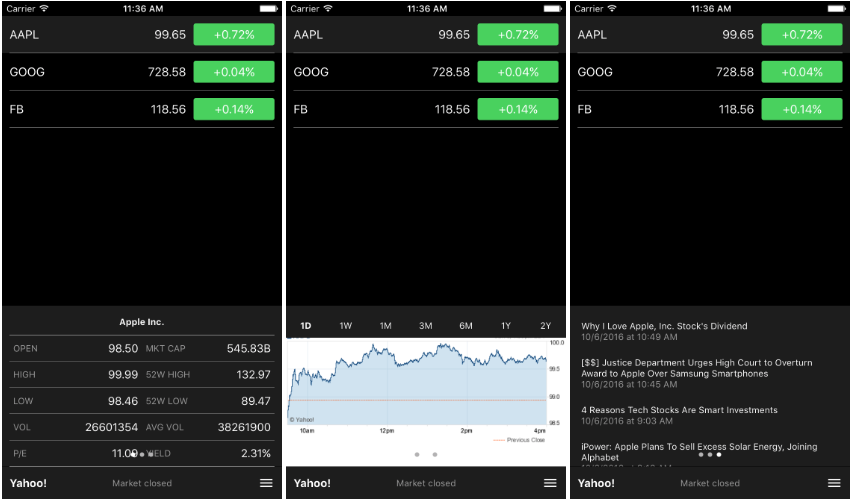Select the 6M chart range tab

click(466, 326)
